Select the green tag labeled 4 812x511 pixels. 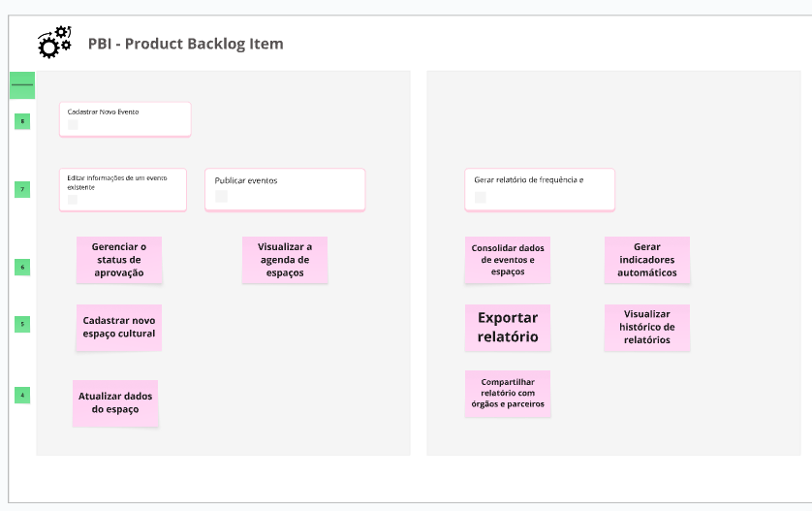(22, 395)
